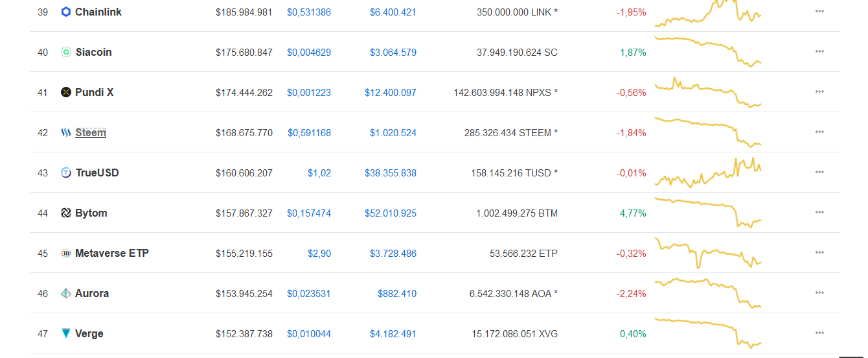Open the three-dot menu for Steem
868x358 pixels.
(819, 132)
